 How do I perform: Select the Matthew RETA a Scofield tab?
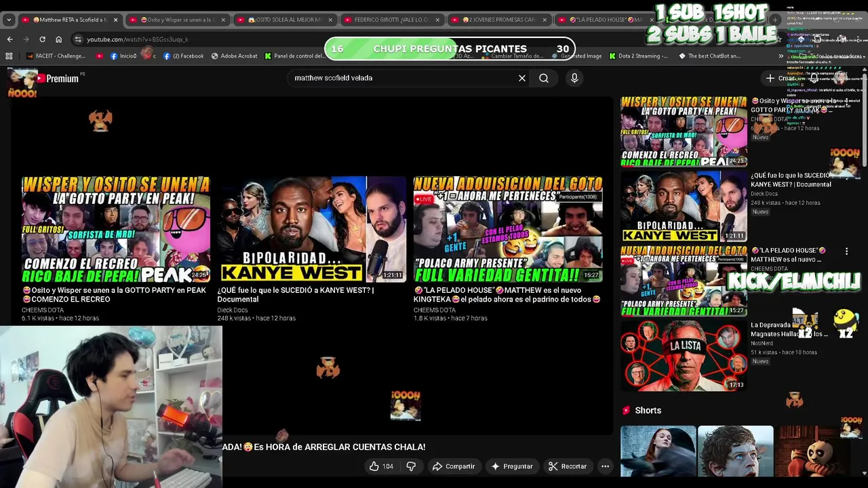click(69, 20)
